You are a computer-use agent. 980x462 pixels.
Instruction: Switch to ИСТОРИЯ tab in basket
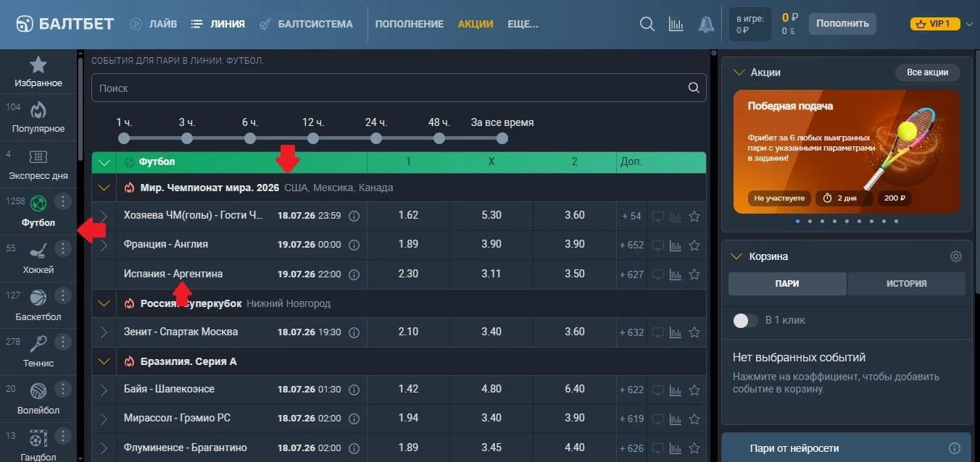906,284
